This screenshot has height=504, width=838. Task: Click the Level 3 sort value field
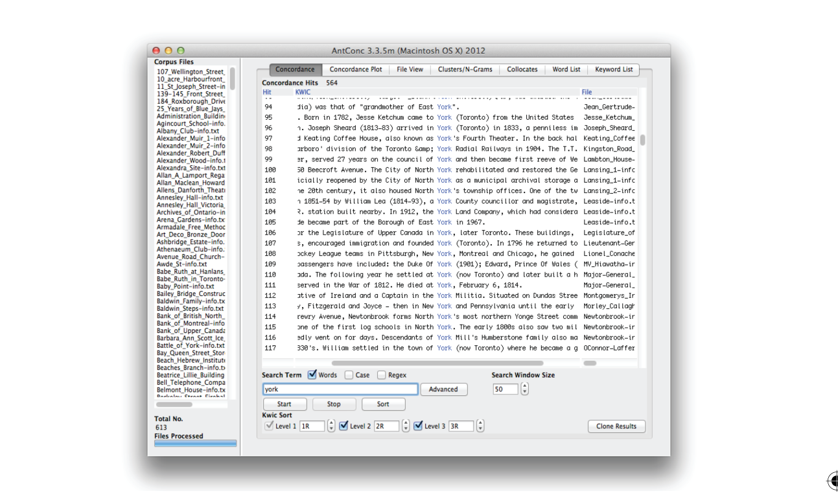click(x=461, y=426)
